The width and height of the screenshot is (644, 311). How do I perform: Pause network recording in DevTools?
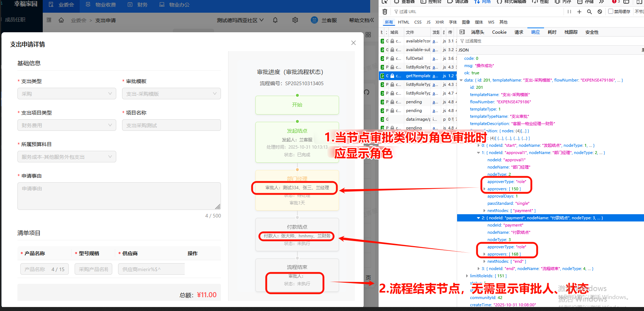click(x=569, y=12)
